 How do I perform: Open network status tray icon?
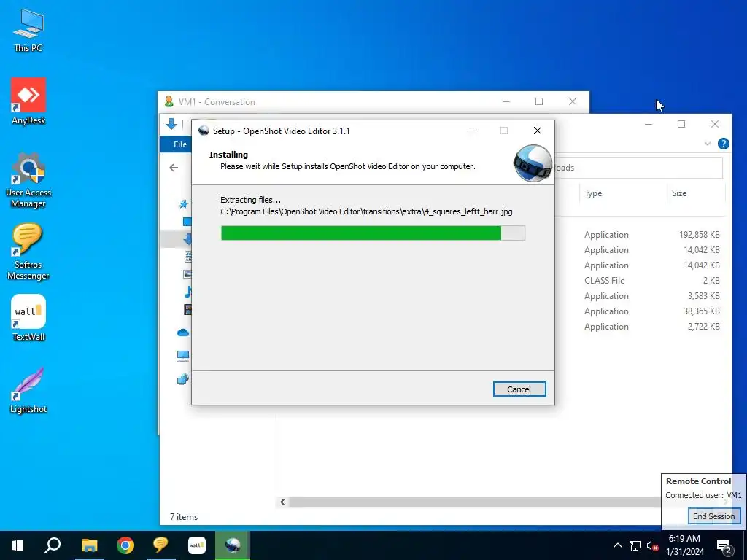coord(635,545)
